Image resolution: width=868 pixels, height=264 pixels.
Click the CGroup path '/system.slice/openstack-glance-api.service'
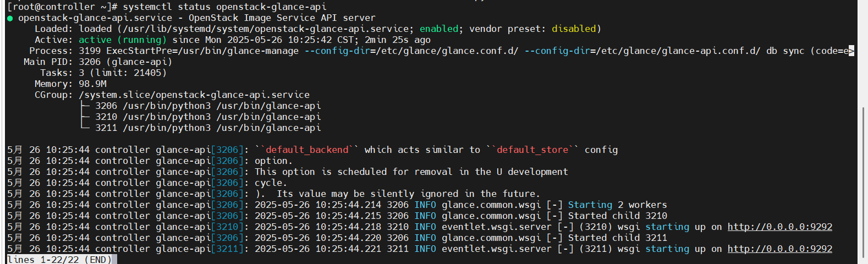tap(194, 95)
